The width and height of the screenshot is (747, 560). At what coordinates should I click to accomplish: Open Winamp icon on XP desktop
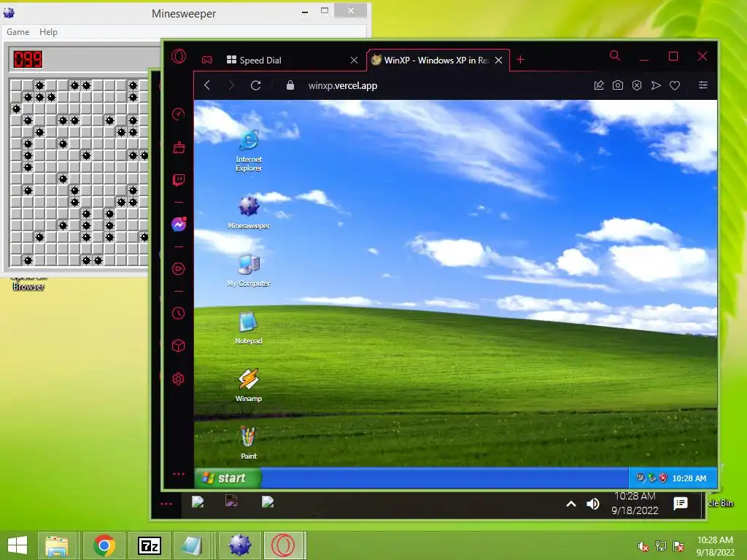[248, 385]
